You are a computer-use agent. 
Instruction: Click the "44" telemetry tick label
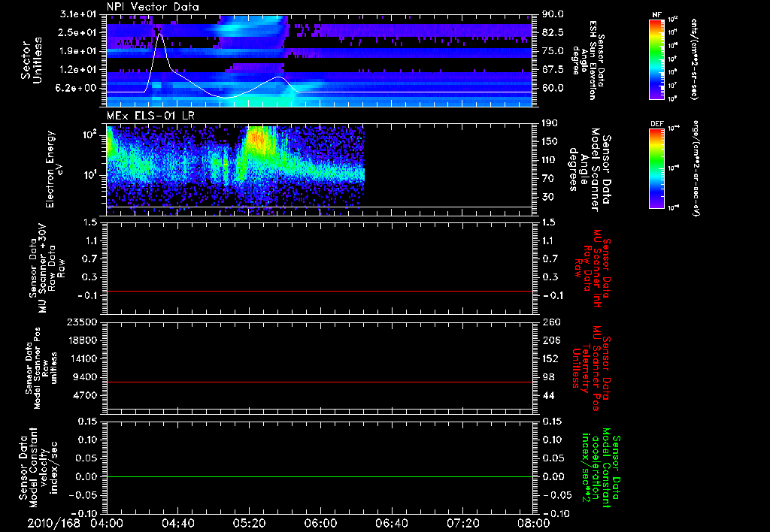pyautogui.click(x=548, y=395)
